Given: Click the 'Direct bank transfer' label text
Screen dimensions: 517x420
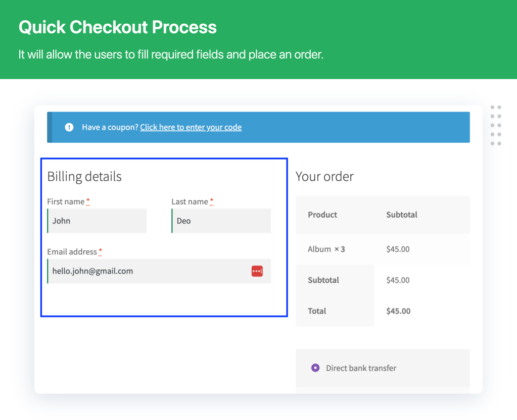Looking at the screenshot, I should pos(361,368).
